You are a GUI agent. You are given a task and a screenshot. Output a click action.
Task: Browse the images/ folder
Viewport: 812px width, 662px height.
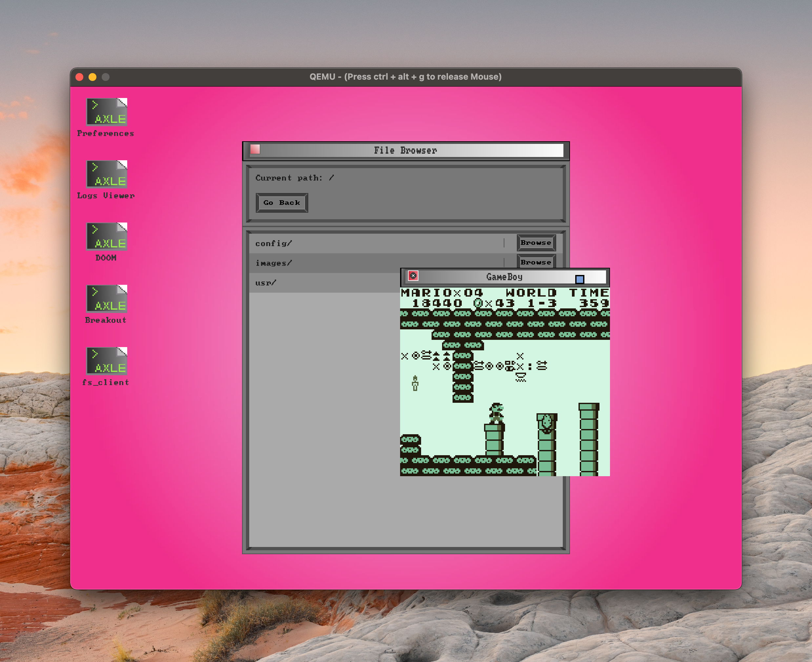(x=536, y=262)
